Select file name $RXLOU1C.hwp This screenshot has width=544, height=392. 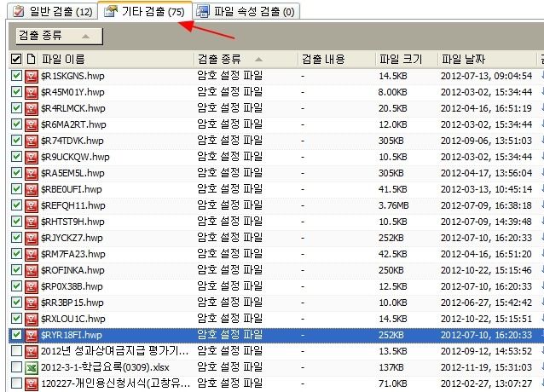point(72,319)
